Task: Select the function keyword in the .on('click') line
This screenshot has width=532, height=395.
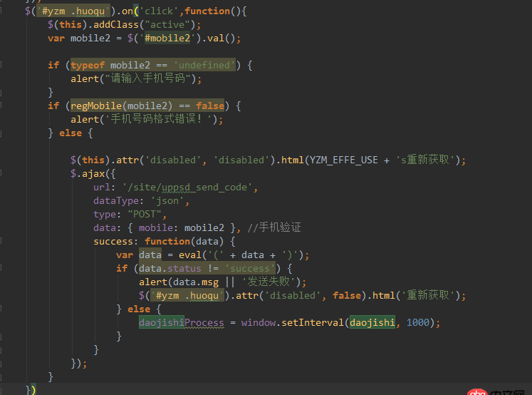Action: (x=207, y=11)
